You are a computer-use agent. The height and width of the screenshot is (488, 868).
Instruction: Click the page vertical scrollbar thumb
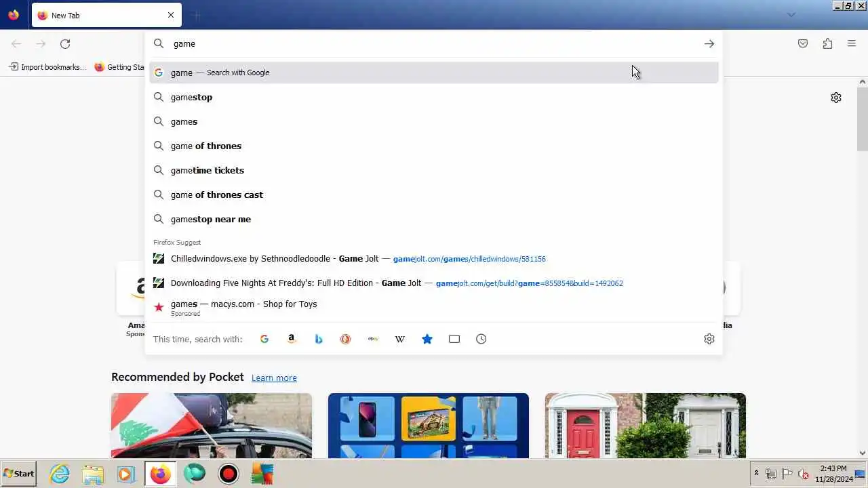pos(863,119)
